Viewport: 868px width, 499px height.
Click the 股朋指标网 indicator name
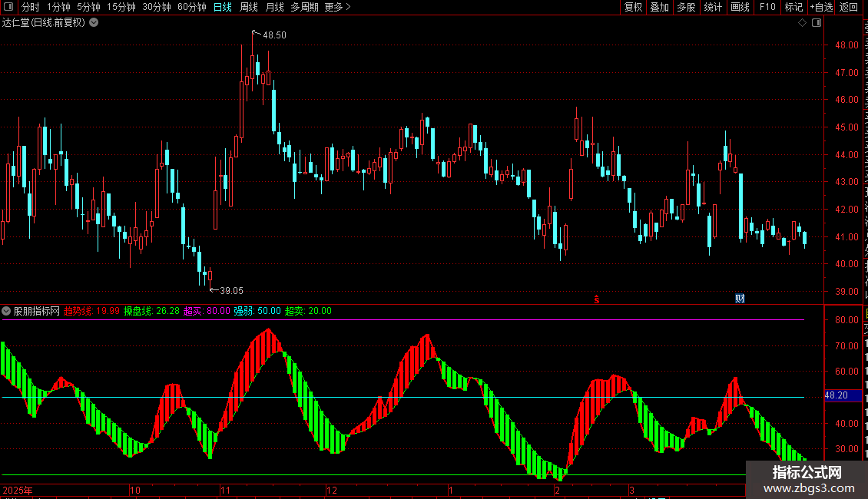coord(37,311)
